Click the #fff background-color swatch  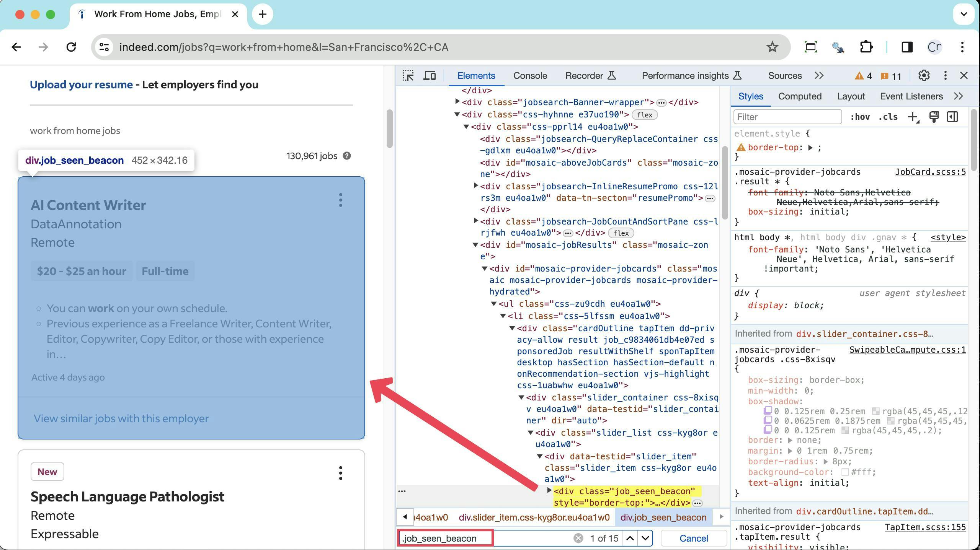[845, 472]
